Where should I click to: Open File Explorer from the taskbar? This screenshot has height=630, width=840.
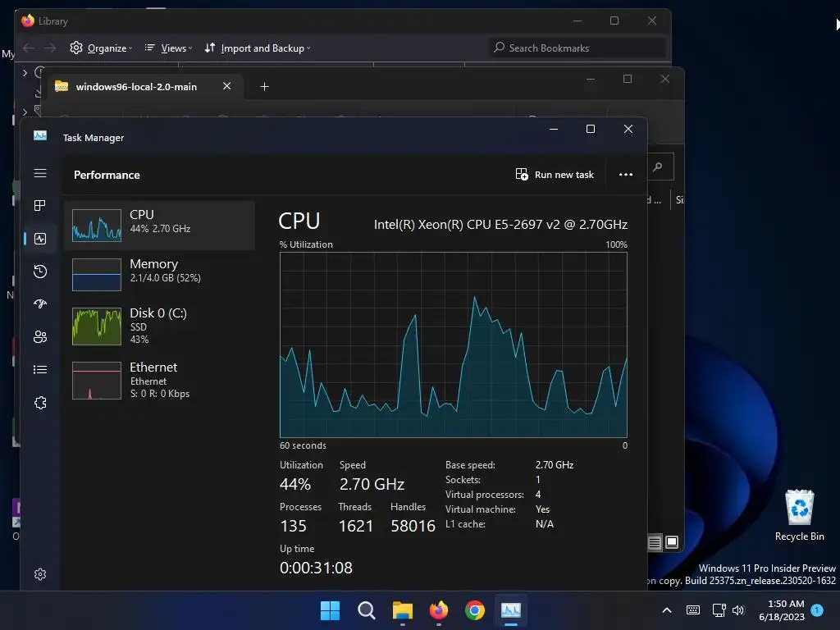[402, 610]
